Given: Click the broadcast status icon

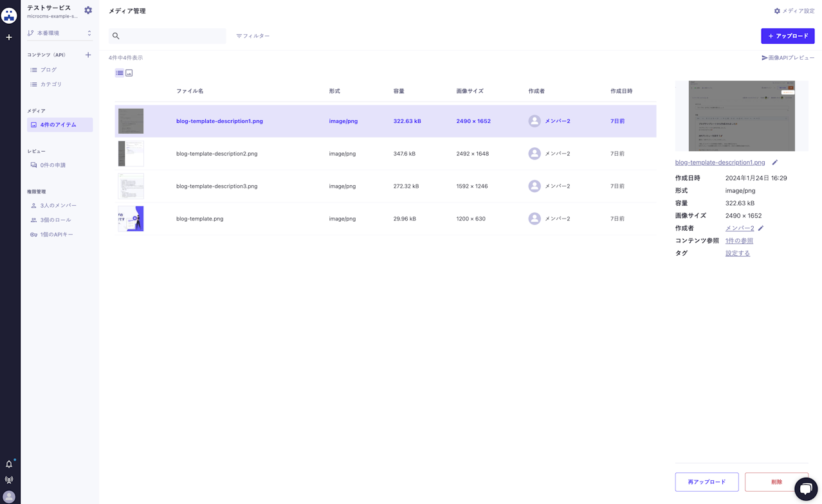Looking at the screenshot, I should [x=9, y=480].
